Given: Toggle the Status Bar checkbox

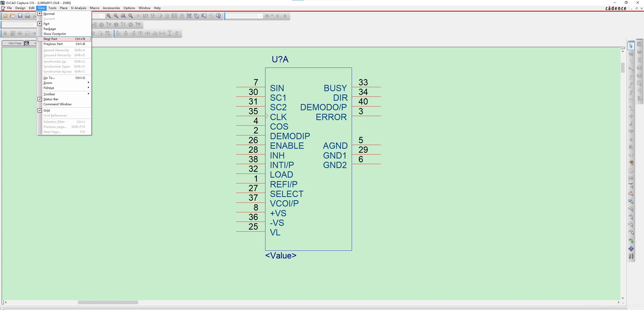Looking at the screenshot, I should click(x=40, y=99).
